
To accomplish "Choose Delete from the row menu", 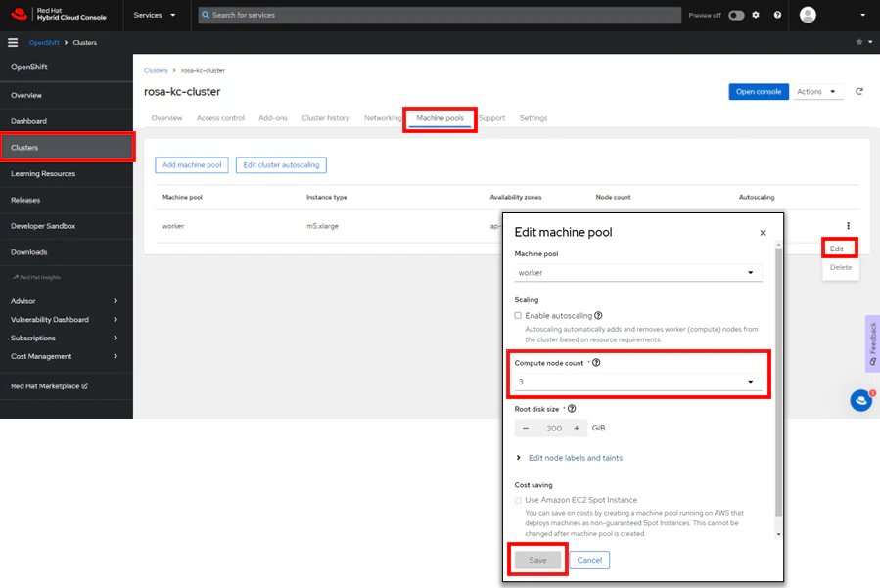I will (841, 268).
